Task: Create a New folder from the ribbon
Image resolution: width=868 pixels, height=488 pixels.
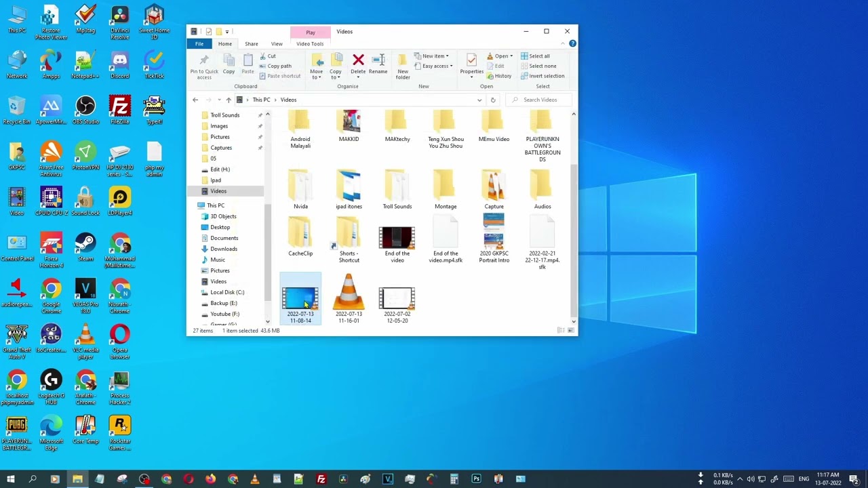Action: point(403,66)
